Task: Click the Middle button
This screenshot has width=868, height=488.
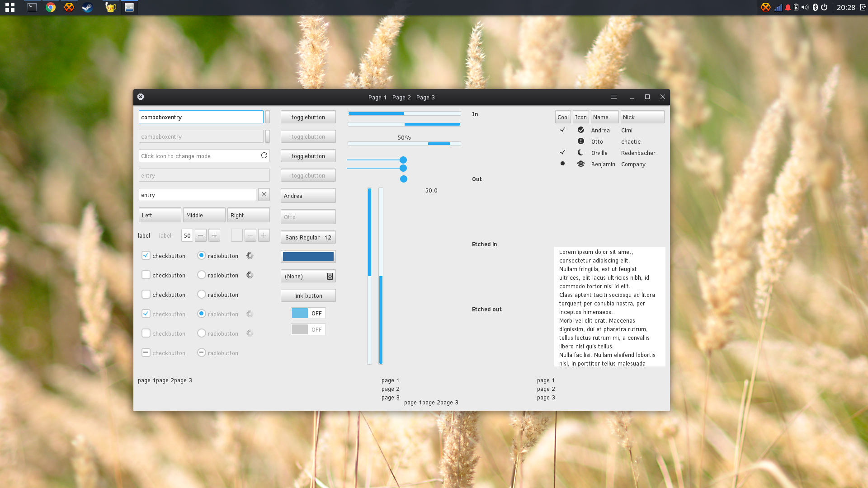Action: (204, 215)
